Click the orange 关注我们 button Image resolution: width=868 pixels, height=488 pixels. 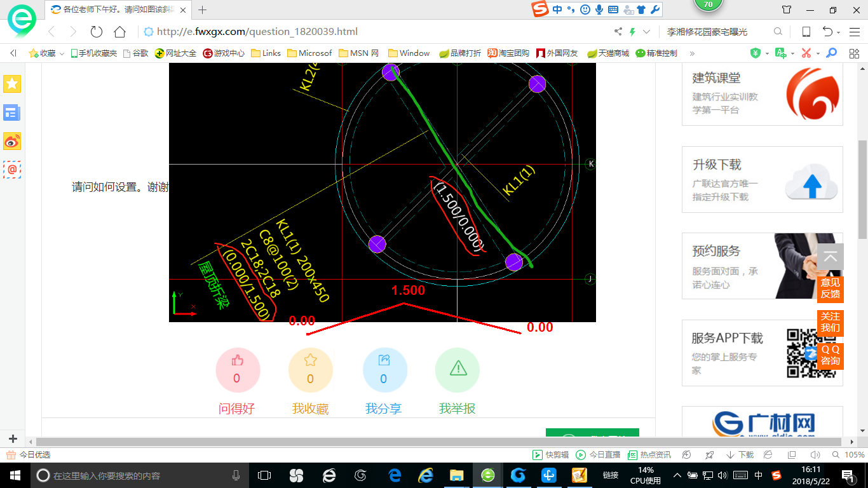(x=831, y=322)
